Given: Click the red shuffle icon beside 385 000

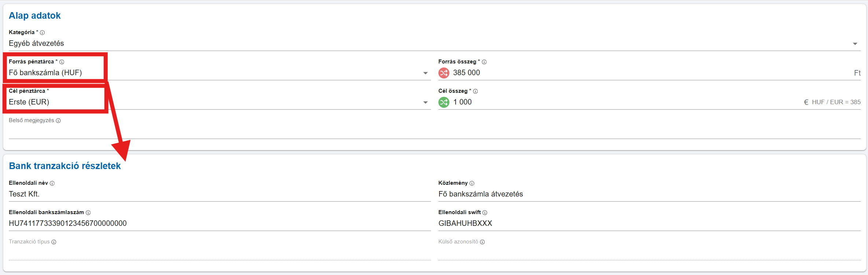Looking at the screenshot, I should 444,73.
